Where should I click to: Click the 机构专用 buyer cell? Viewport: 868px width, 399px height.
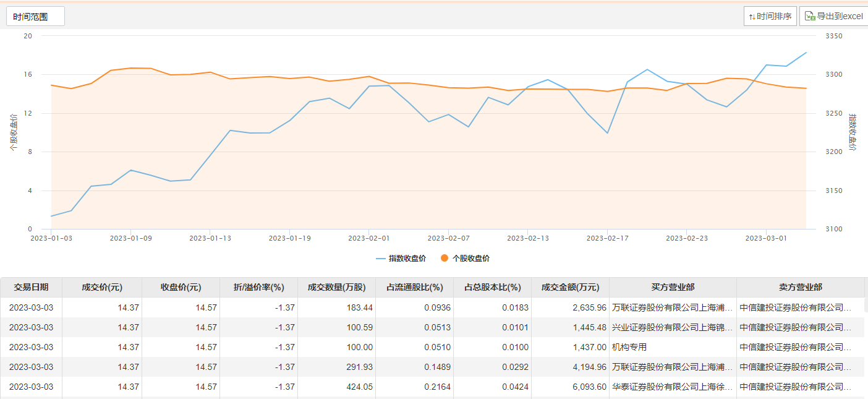click(629, 347)
